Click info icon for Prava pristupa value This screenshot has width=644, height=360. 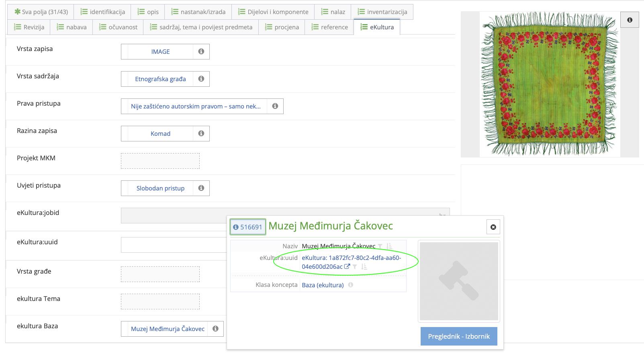click(275, 106)
